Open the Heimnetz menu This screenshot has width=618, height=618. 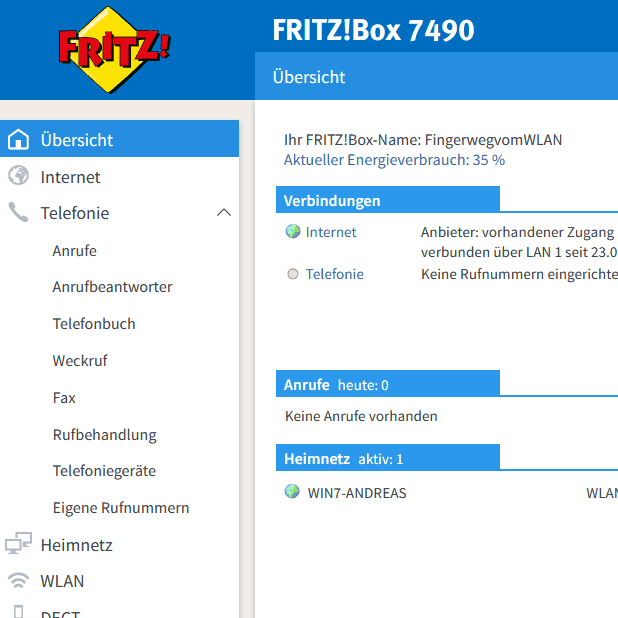76,545
